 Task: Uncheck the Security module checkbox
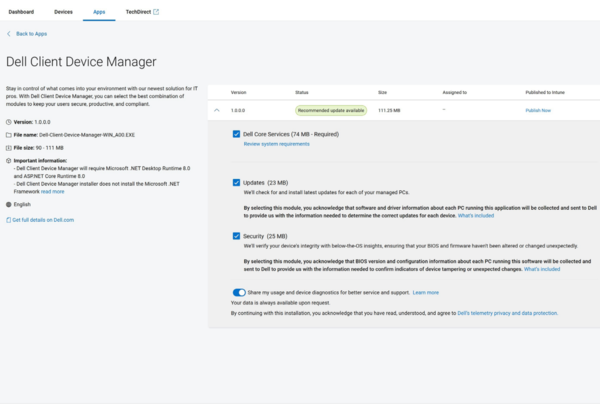tap(236, 236)
